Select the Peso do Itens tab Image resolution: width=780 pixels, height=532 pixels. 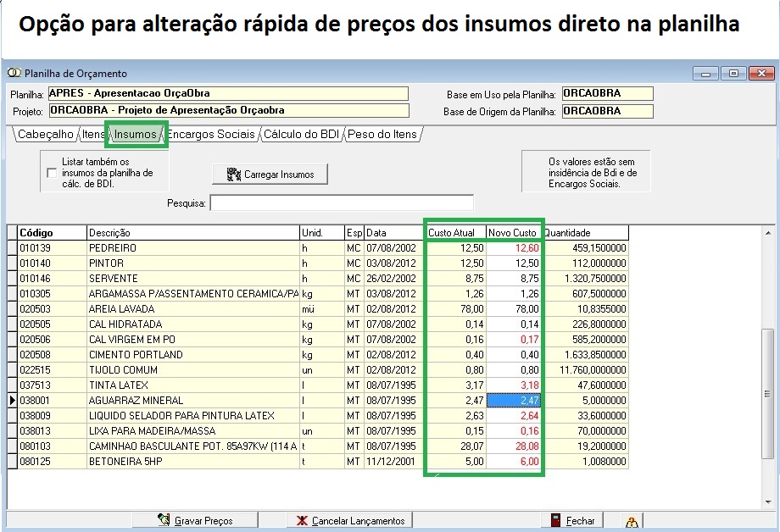[382, 134]
